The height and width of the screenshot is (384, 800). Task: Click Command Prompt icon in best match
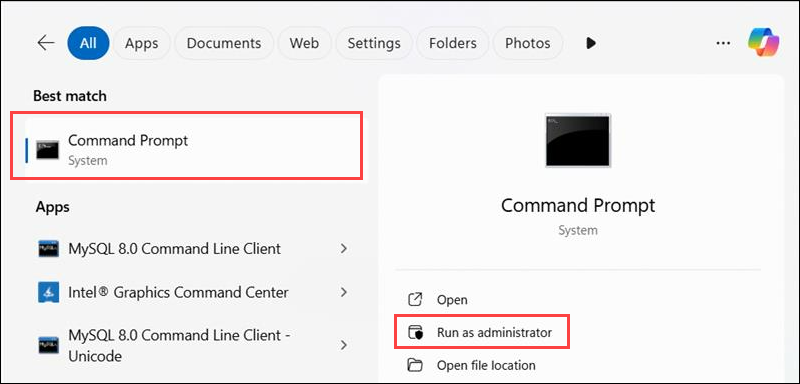47,150
